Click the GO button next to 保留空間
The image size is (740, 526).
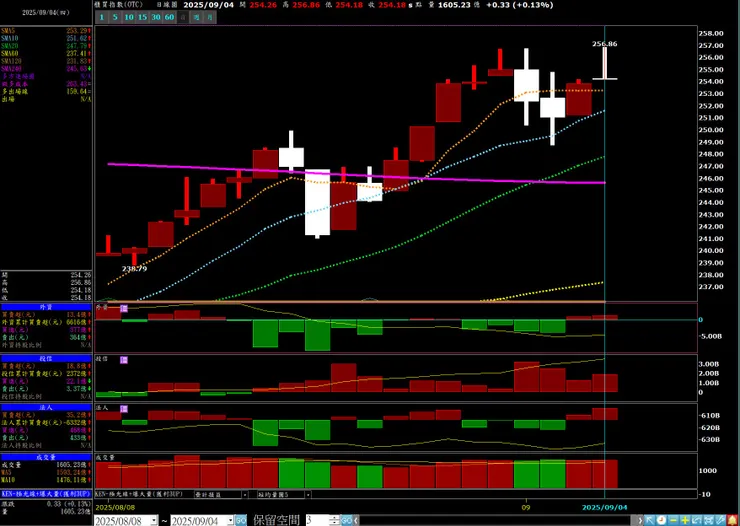click(x=346, y=520)
